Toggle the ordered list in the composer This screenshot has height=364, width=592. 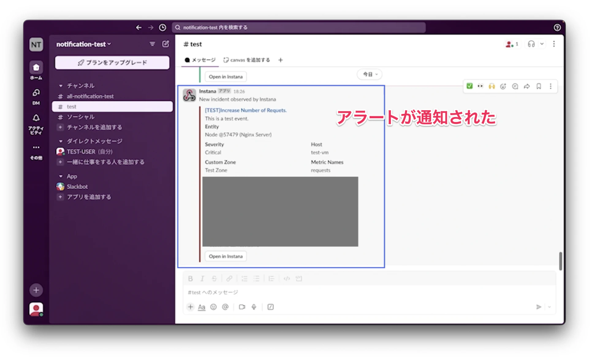pyautogui.click(x=245, y=279)
